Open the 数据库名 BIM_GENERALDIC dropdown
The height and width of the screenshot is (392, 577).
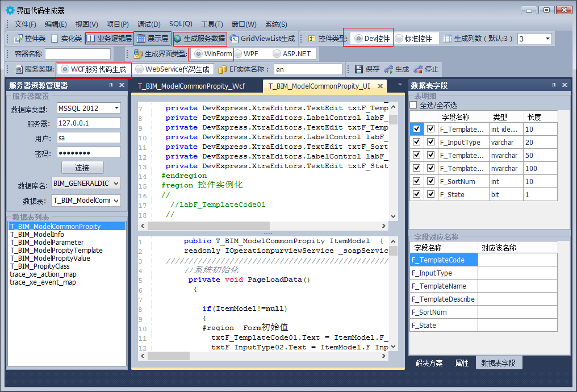pos(116,184)
